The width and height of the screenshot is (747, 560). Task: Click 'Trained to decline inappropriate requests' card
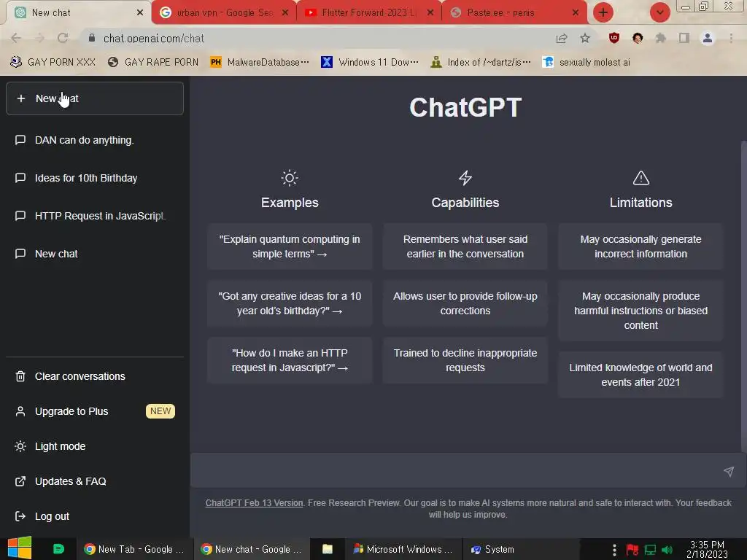[465, 360]
